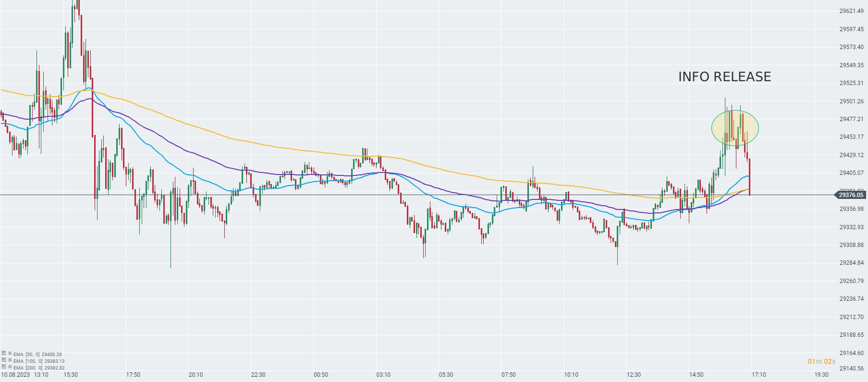Click the 29140.56 price scale label
Image resolution: width=868 pixels, height=382 pixels.
click(851, 369)
